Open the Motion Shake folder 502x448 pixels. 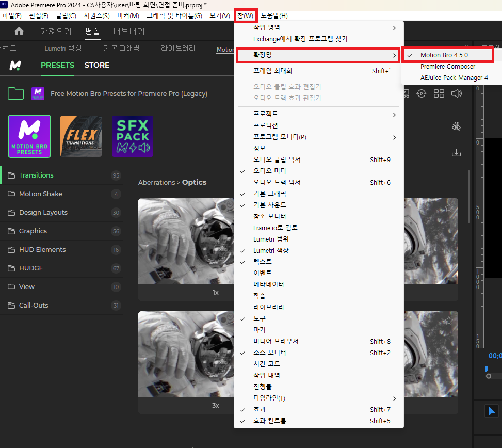(x=61, y=194)
